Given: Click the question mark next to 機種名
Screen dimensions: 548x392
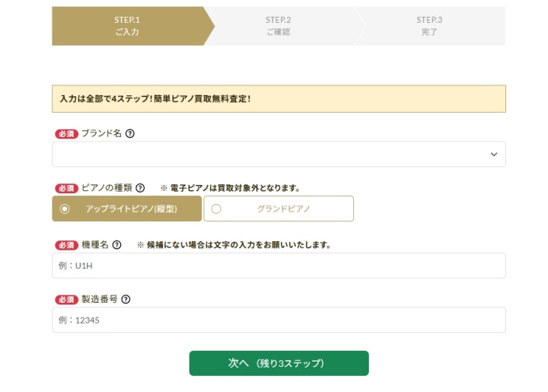Looking at the screenshot, I should point(116,245).
